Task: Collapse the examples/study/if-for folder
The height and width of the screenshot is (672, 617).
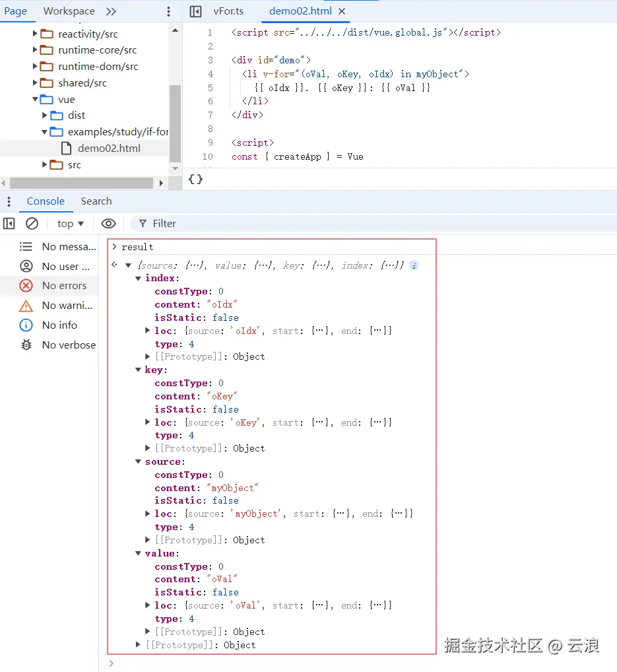Action: pyautogui.click(x=45, y=132)
